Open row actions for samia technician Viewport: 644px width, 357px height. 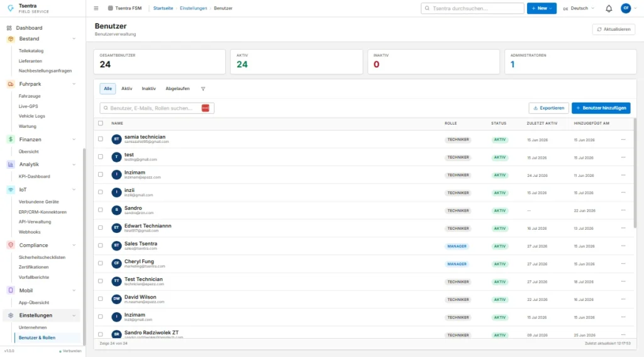(623, 139)
